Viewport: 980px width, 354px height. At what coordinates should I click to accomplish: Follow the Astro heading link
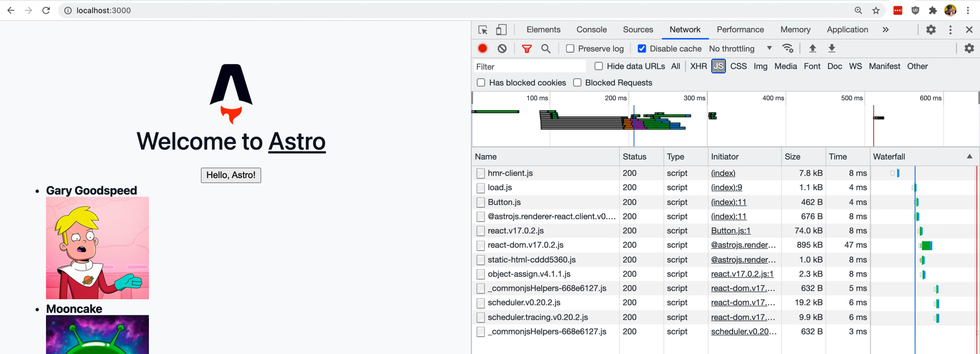tap(297, 141)
